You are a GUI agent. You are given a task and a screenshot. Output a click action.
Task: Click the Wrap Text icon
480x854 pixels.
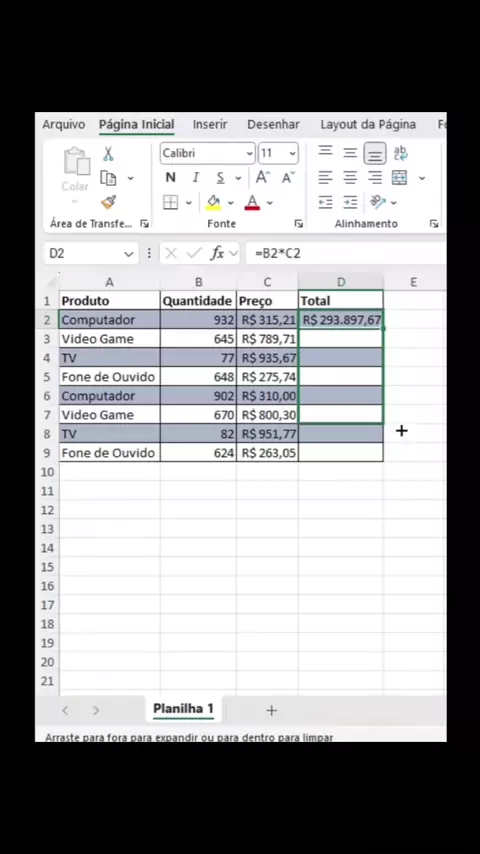(x=400, y=153)
